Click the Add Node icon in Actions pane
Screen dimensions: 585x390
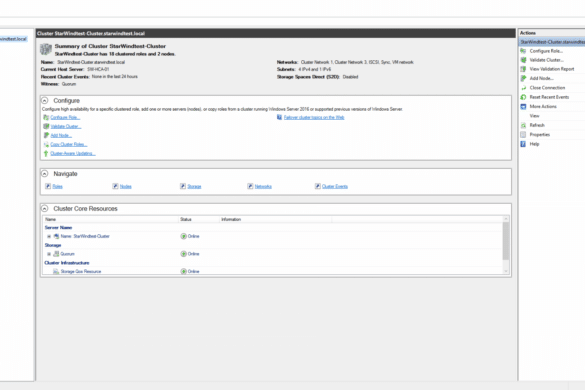(x=523, y=78)
